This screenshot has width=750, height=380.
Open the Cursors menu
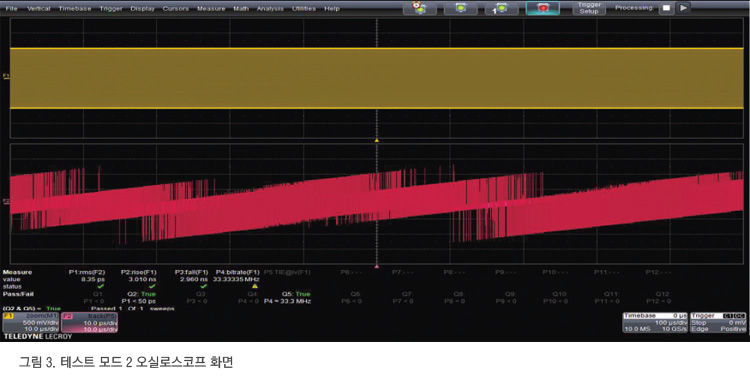coord(176,9)
